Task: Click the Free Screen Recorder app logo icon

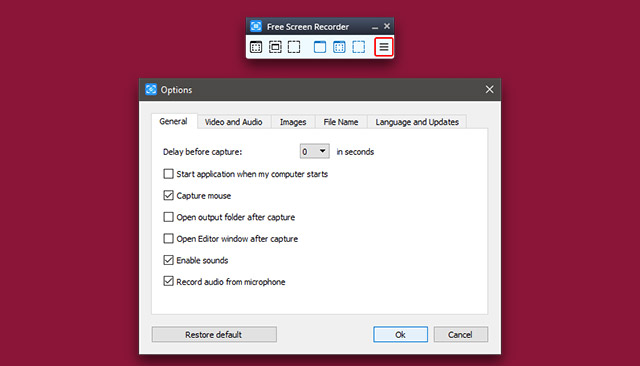Action: pos(256,27)
